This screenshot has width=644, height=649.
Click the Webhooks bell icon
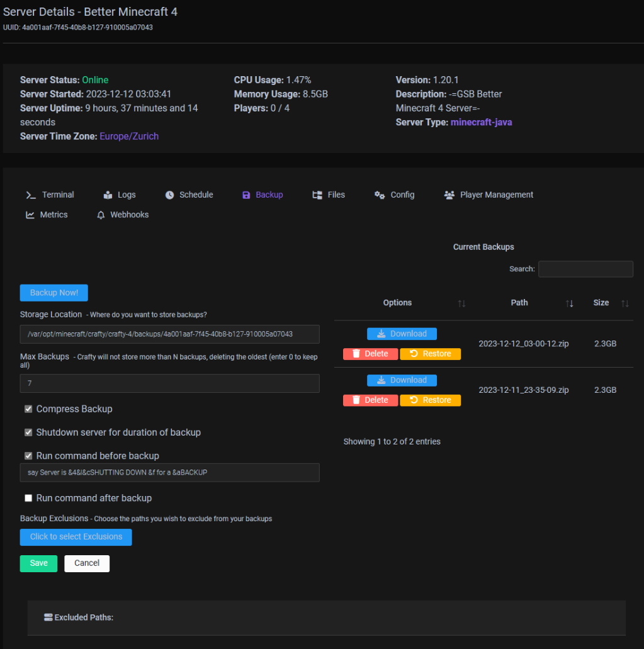tap(101, 215)
